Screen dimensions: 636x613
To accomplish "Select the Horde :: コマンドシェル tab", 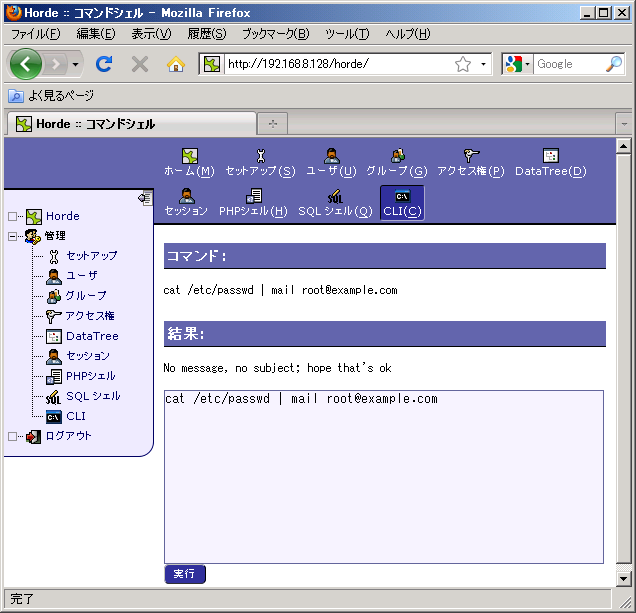I will [x=132, y=124].
